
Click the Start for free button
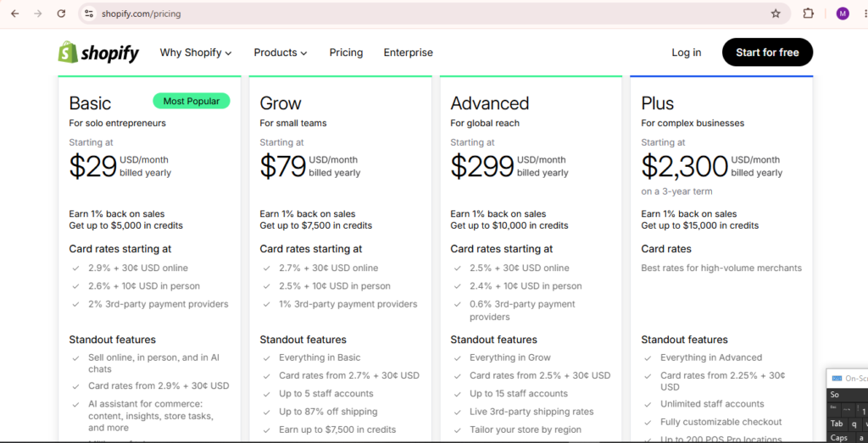pos(767,53)
